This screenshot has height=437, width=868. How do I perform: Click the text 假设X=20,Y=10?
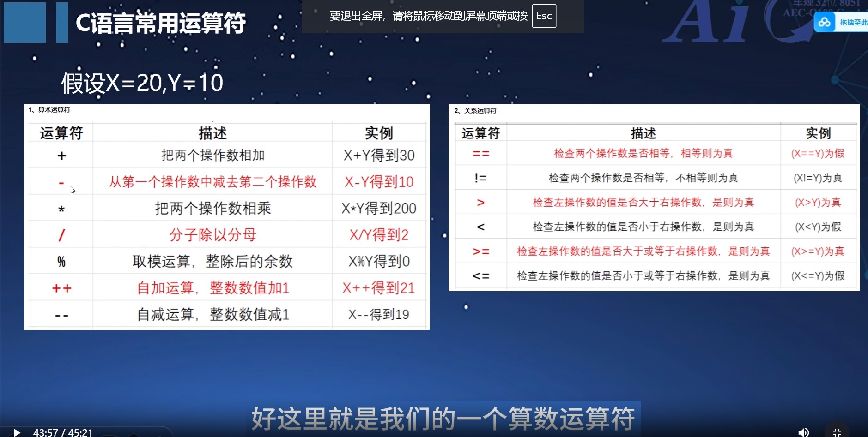tap(142, 83)
